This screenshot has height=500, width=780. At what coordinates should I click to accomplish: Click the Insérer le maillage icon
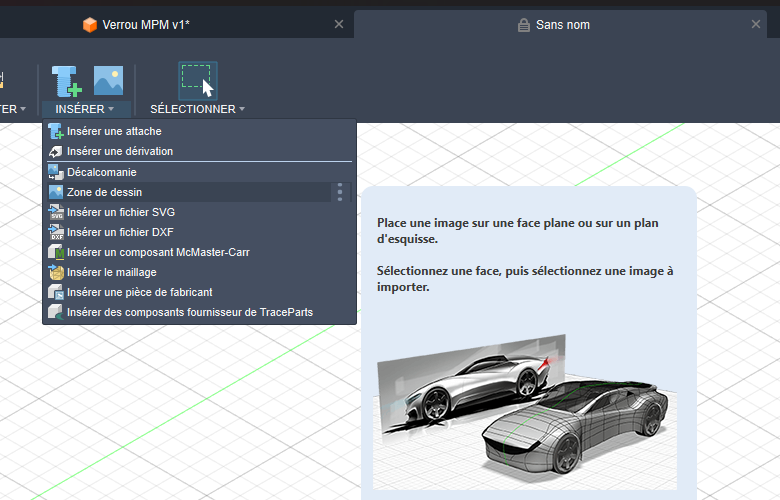coord(56,272)
